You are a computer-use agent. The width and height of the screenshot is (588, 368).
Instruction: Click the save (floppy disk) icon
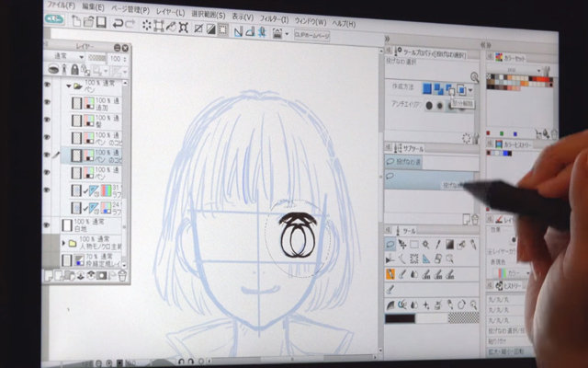click(101, 22)
